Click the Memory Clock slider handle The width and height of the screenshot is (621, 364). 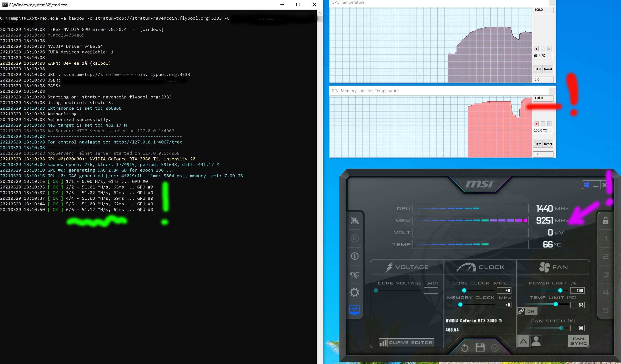click(x=460, y=305)
